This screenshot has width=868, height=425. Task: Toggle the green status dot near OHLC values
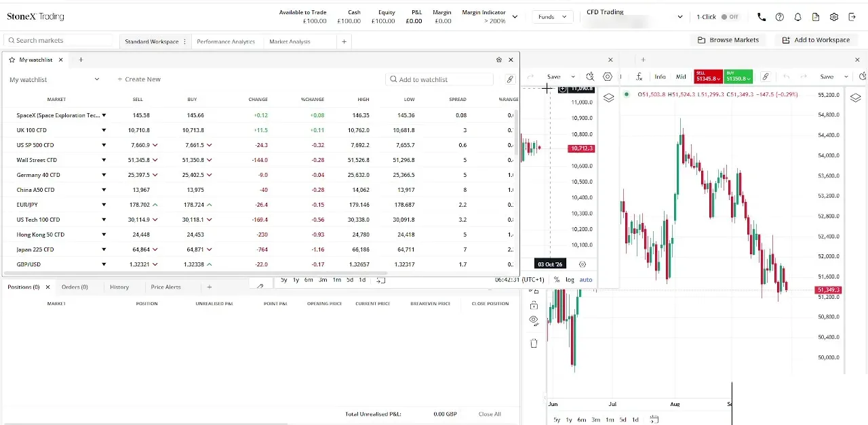pos(626,94)
